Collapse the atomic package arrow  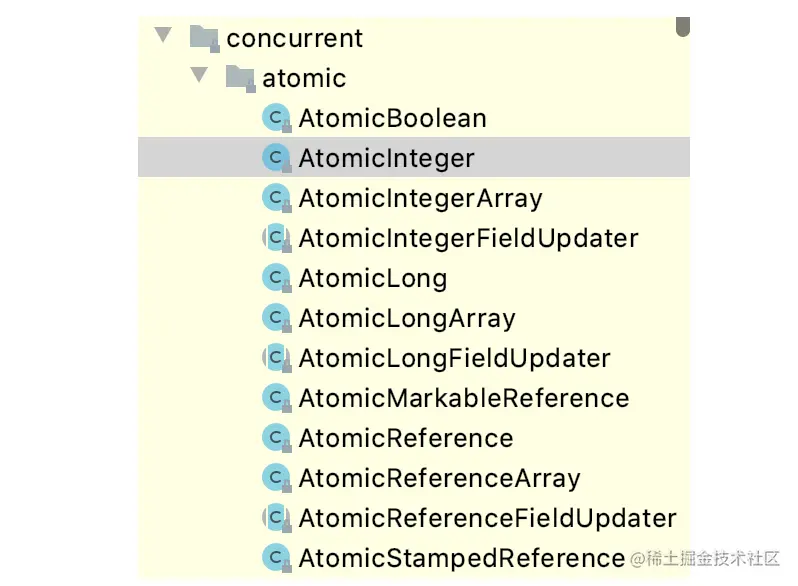pos(199,75)
